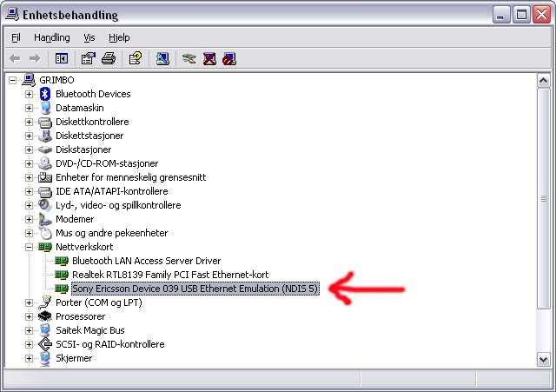Click the Modemer phone icon

point(45,219)
